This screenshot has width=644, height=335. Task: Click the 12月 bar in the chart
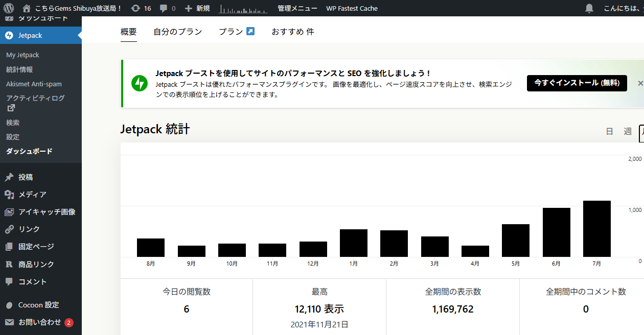313,249
